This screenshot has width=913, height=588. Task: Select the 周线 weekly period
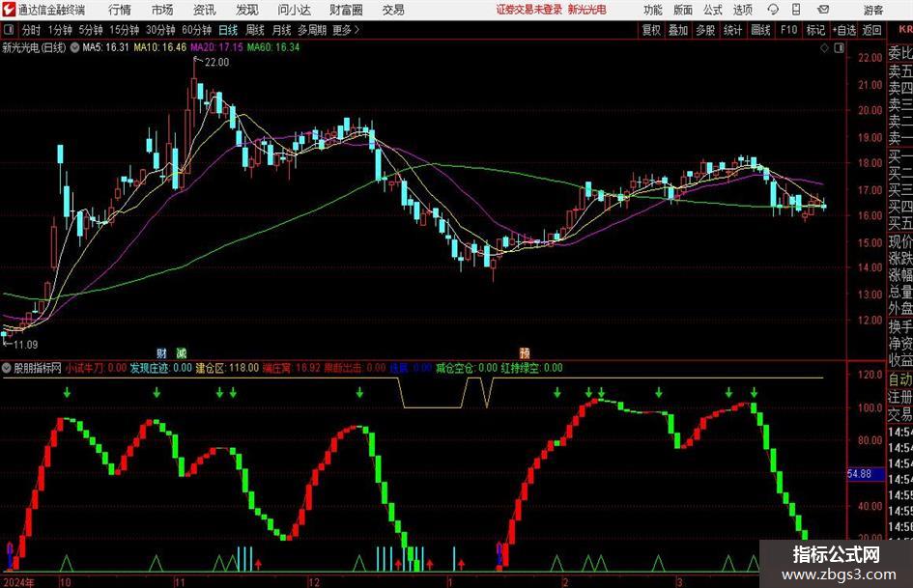tap(255, 30)
